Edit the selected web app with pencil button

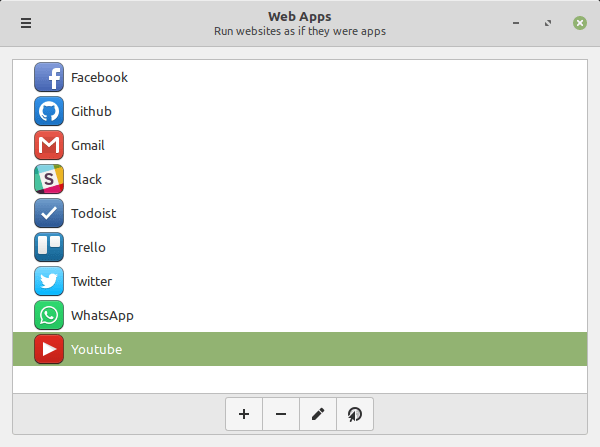(x=318, y=414)
